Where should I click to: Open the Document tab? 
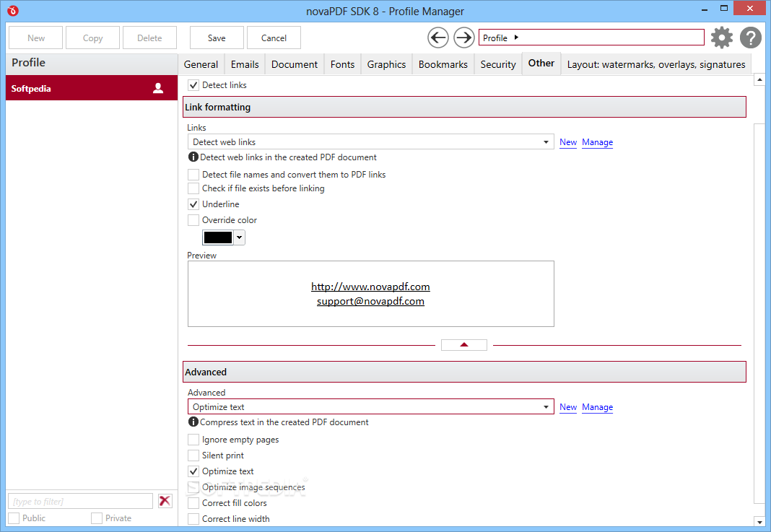pos(294,64)
